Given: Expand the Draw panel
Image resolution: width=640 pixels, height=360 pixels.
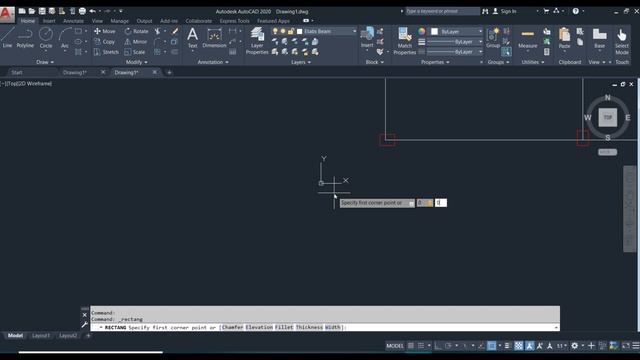Looking at the screenshot, I should coord(45,62).
